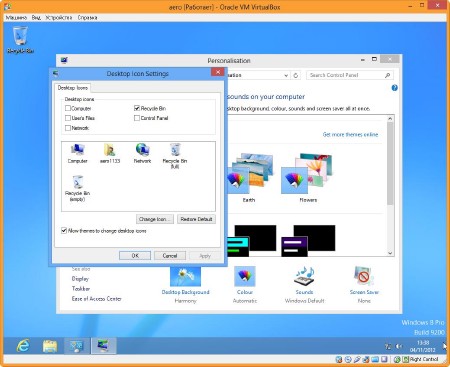The width and height of the screenshot is (450, 367).
Task: Click the volume icon in system tray
Action: [399, 346]
